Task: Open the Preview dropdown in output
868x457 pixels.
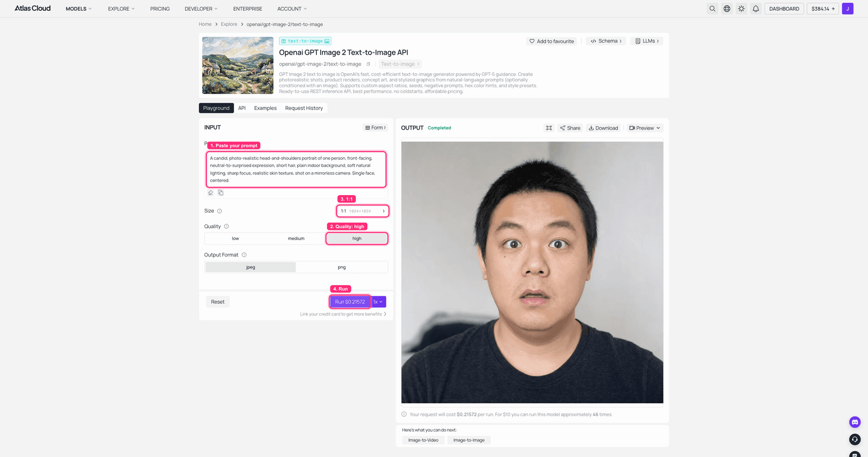Action: pyautogui.click(x=645, y=128)
